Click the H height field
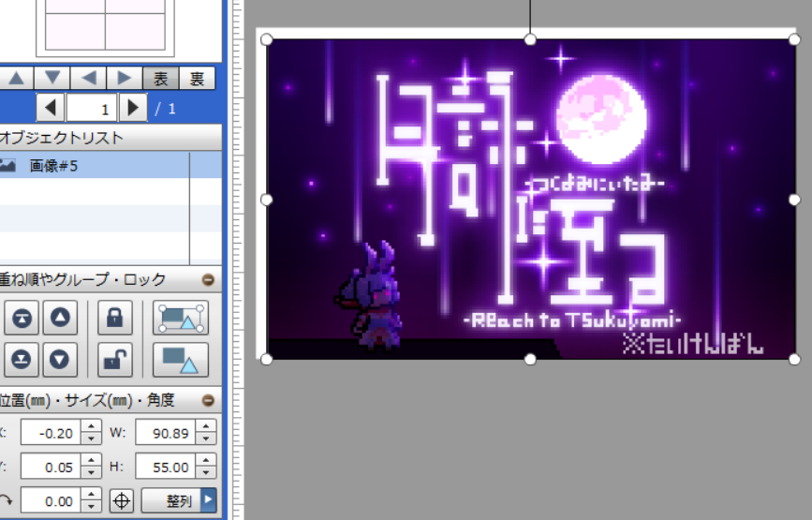Screen dimensions: 812x520 (x=166, y=467)
